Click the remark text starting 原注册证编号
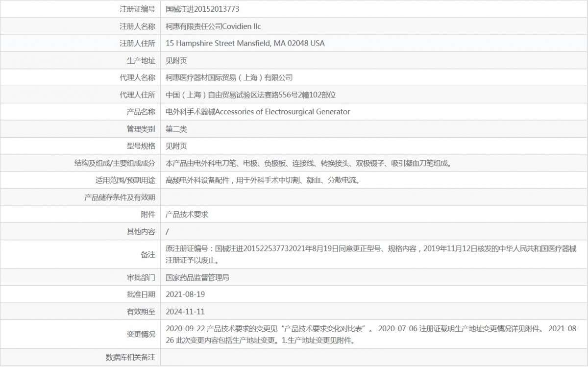The height and width of the screenshot is (367, 588). 371,254
